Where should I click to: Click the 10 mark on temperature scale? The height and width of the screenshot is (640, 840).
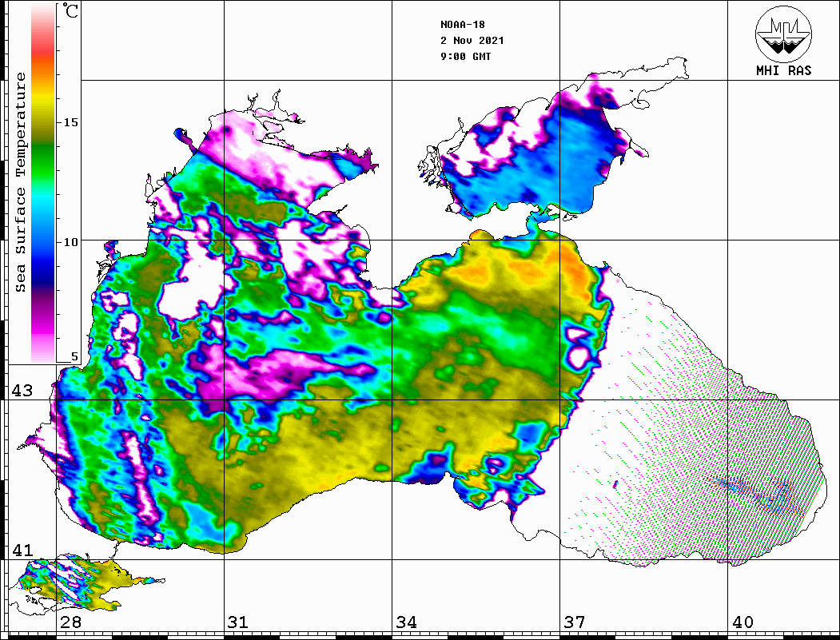point(70,242)
